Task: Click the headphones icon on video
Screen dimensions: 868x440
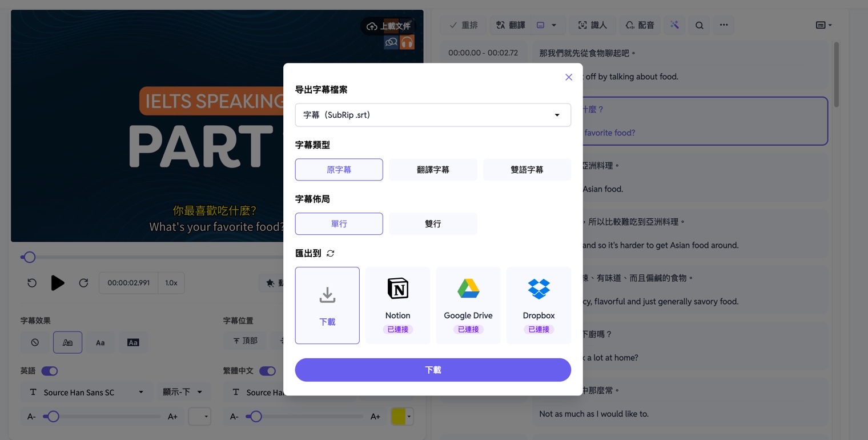Action: [x=407, y=42]
